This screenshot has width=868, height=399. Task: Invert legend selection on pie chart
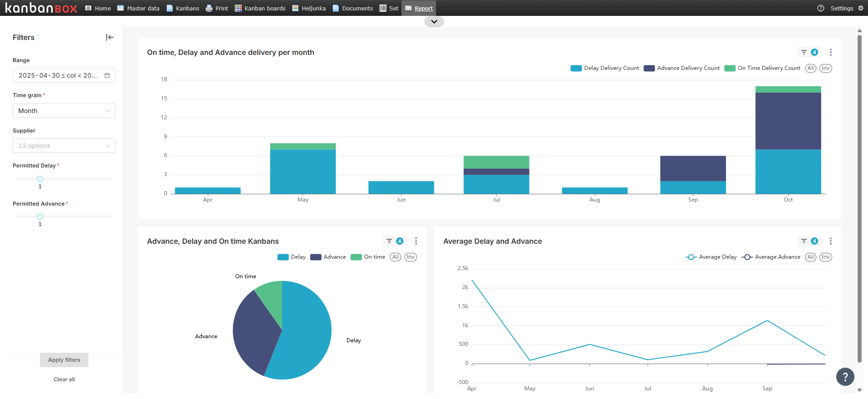pyautogui.click(x=410, y=257)
